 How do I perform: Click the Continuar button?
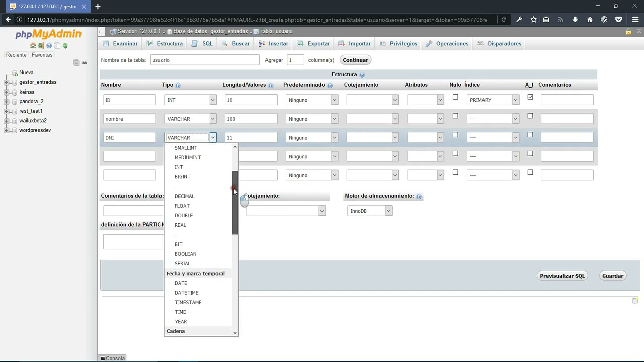(x=356, y=60)
